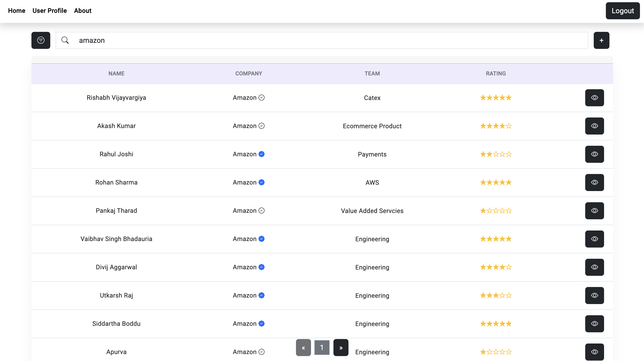Click the name Akash Kumar

point(116,126)
